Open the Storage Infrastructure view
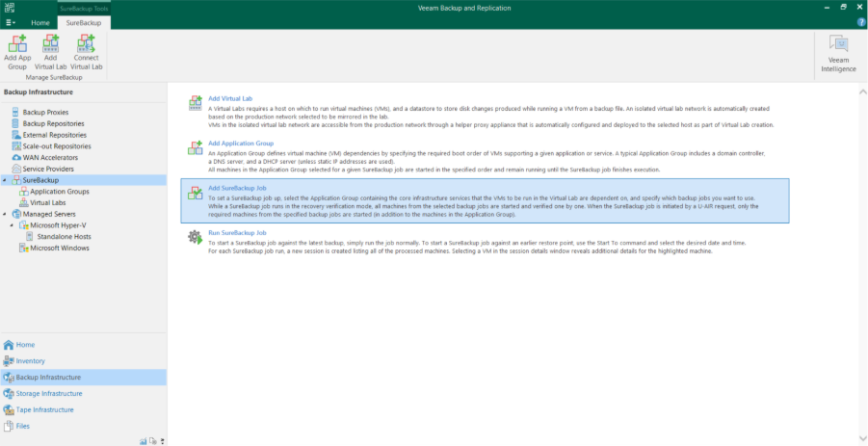The height and width of the screenshot is (446, 868). 48,393
